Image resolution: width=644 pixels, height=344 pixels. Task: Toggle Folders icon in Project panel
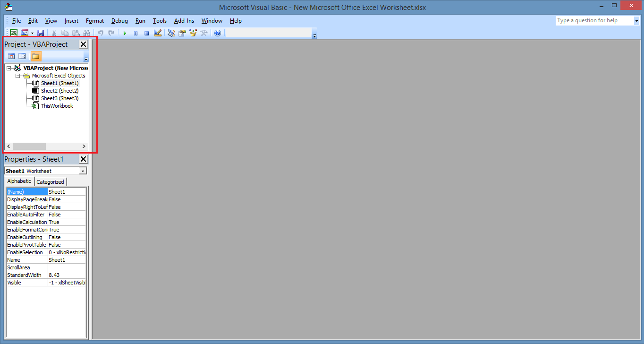click(x=36, y=56)
